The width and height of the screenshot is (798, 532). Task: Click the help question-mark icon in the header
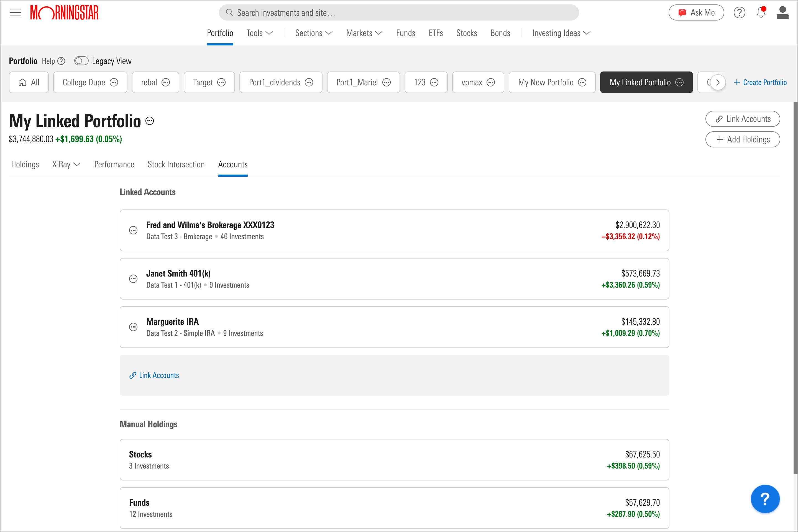[x=739, y=12]
